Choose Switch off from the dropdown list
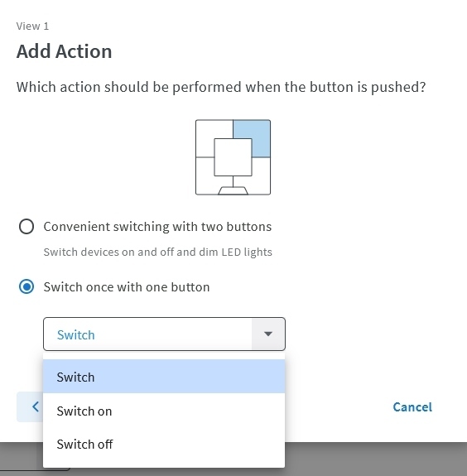This screenshot has height=476, width=467. [x=164, y=444]
